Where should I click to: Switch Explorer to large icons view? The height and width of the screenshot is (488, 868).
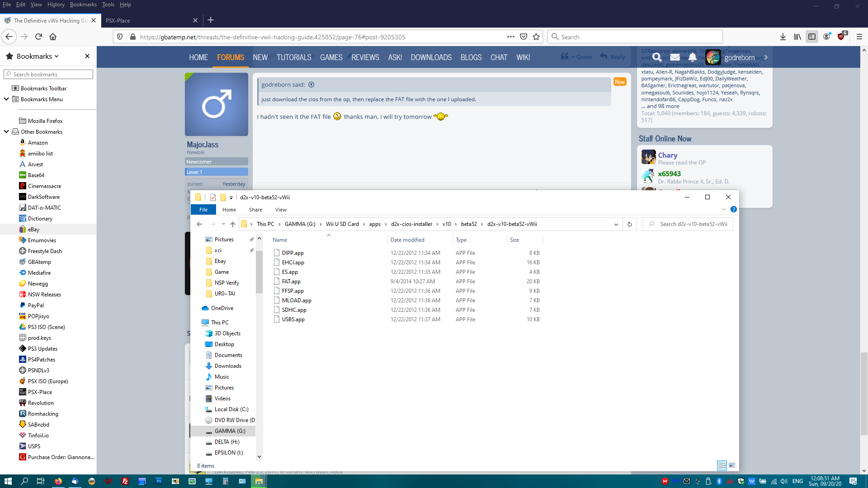732,465
